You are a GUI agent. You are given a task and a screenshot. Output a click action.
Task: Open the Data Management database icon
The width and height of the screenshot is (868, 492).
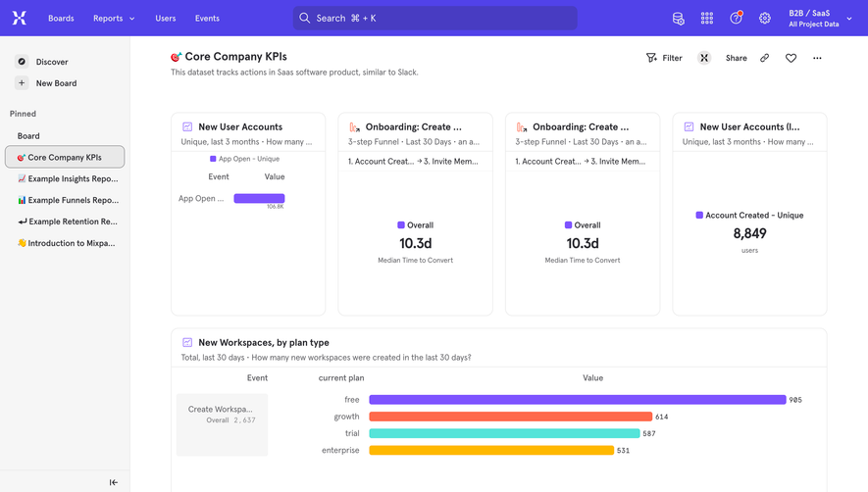678,19
